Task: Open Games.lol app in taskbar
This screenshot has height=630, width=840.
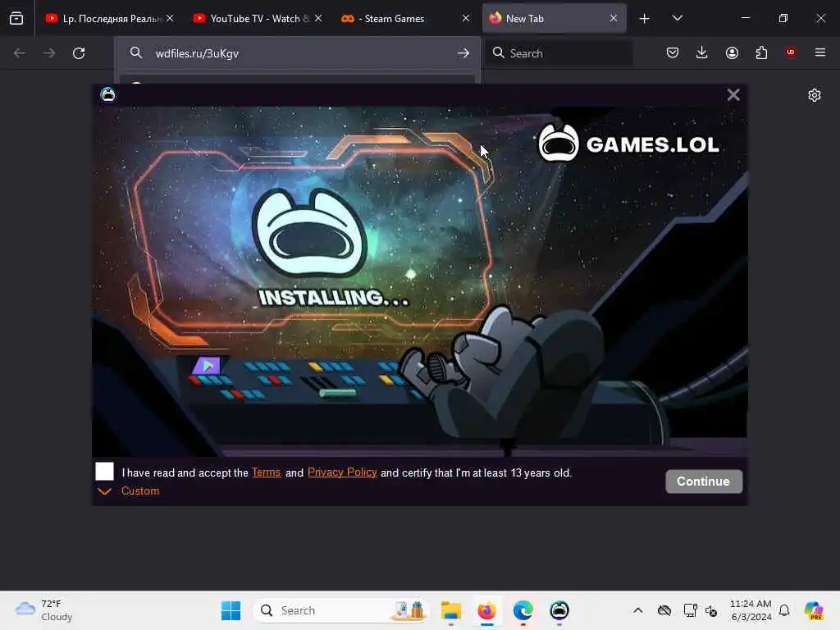Action: point(559,610)
